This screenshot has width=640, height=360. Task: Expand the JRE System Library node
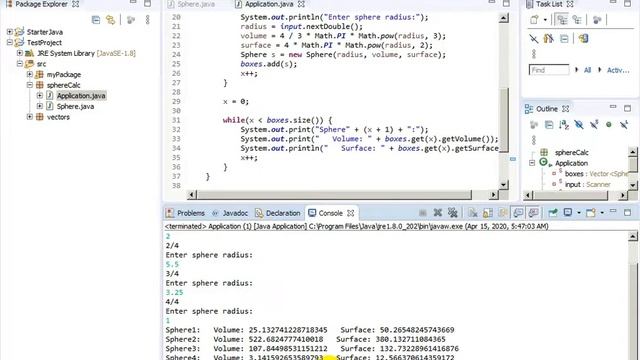20,53
